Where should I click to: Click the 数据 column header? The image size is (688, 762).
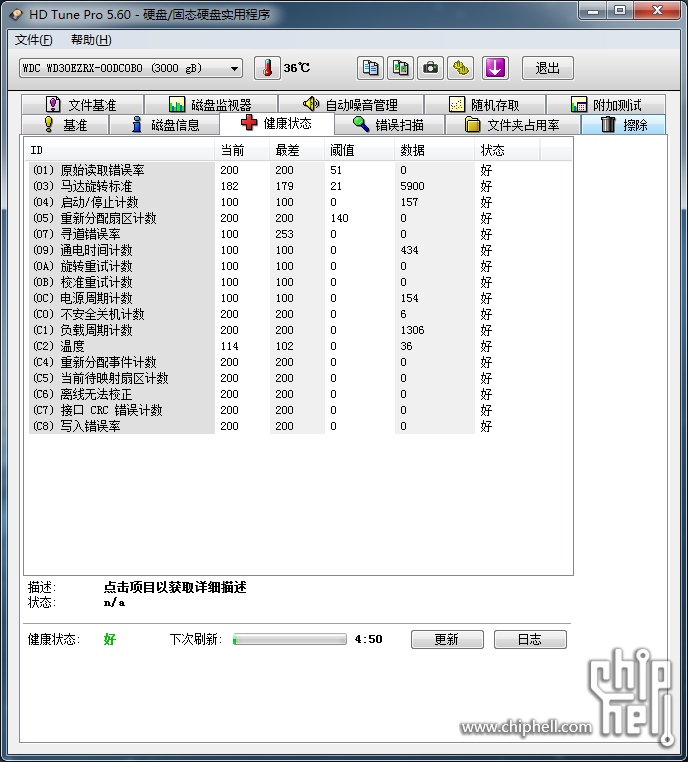coord(434,150)
